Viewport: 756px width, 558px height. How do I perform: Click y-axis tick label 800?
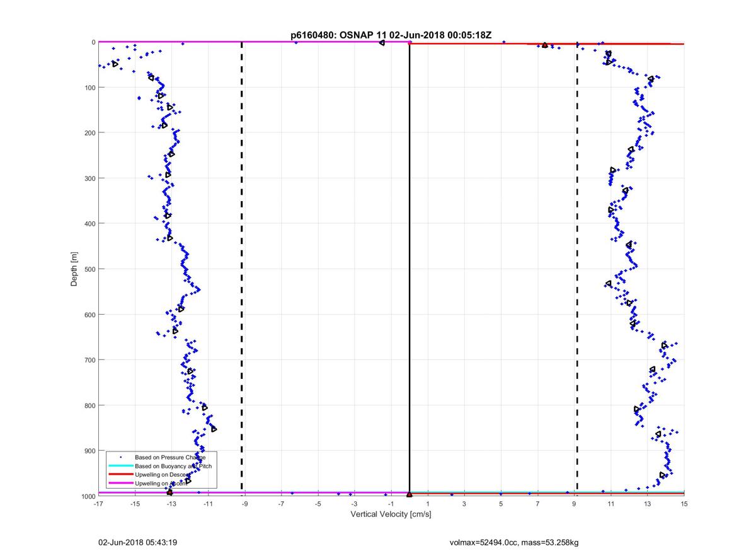89,405
